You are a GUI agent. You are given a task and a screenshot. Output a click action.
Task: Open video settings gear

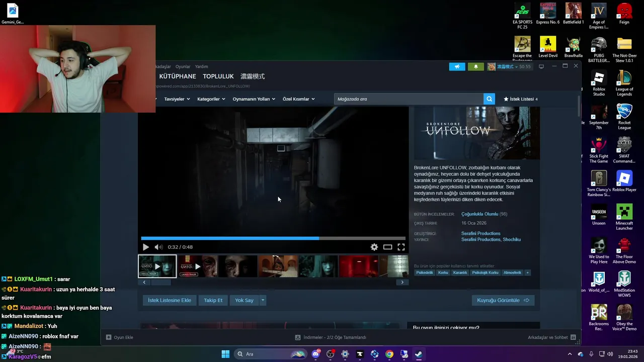pyautogui.click(x=374, y=247)
